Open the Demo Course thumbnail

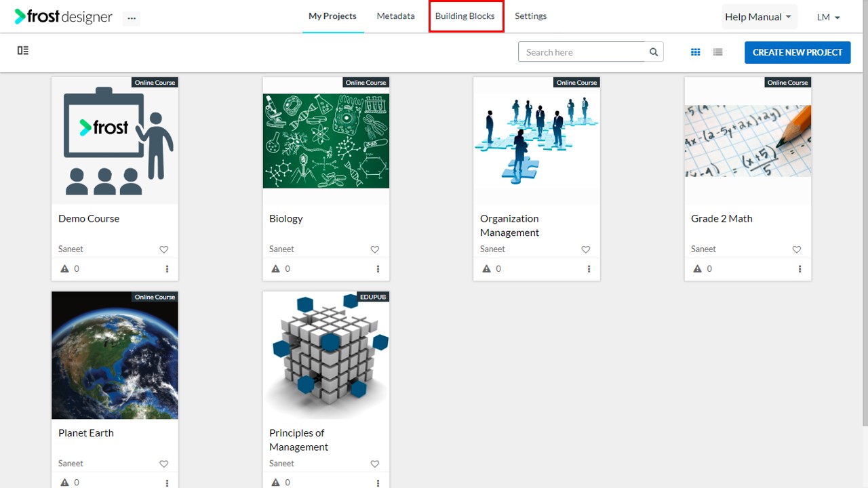115,140
